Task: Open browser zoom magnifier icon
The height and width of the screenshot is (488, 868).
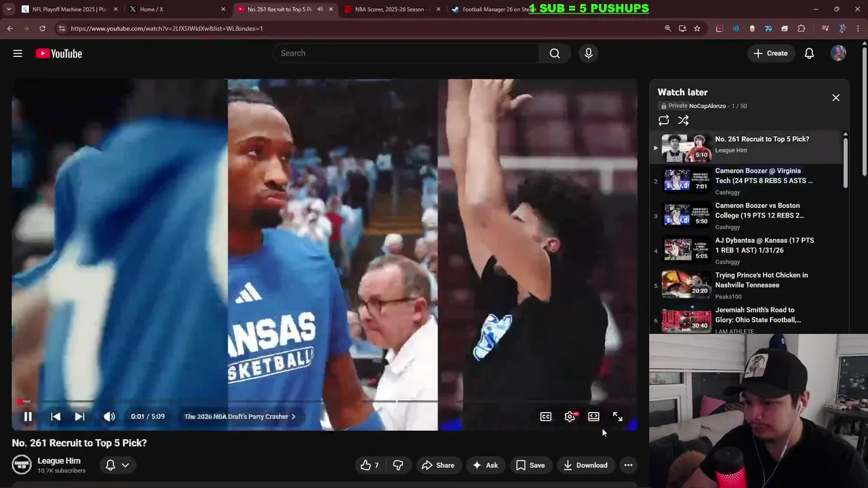Action: tap(668, 28)
